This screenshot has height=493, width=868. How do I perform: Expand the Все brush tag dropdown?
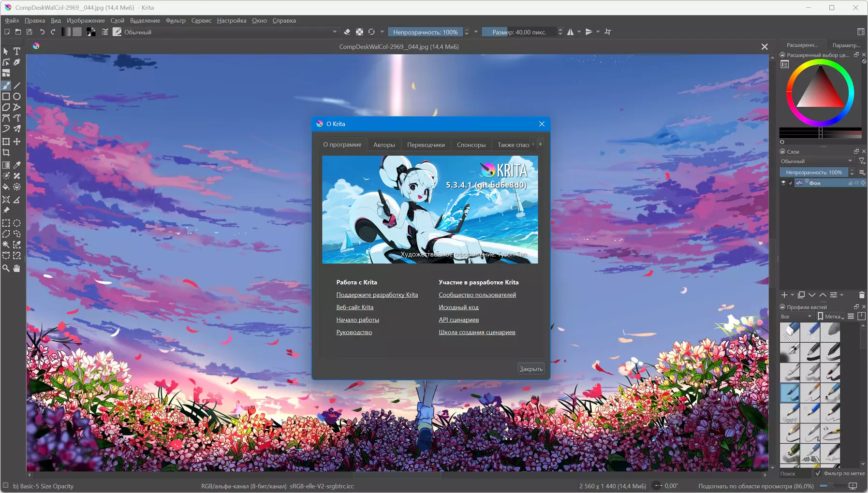[x=796, y=317]
